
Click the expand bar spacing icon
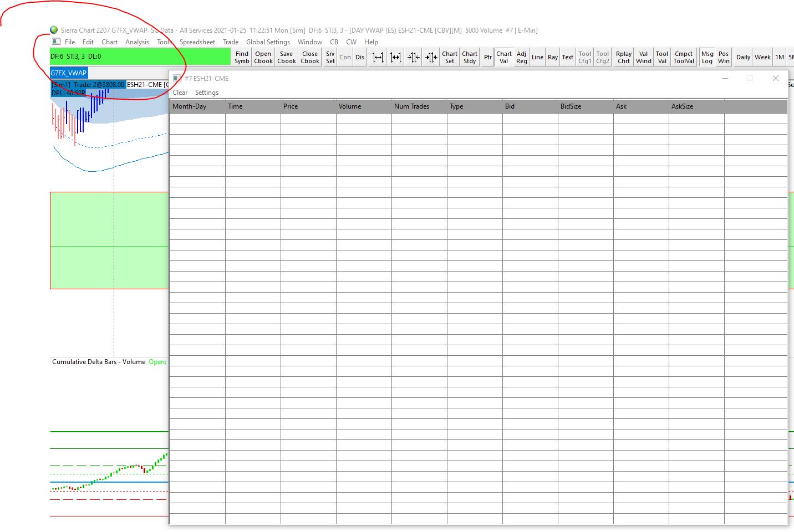pos(378,57)
